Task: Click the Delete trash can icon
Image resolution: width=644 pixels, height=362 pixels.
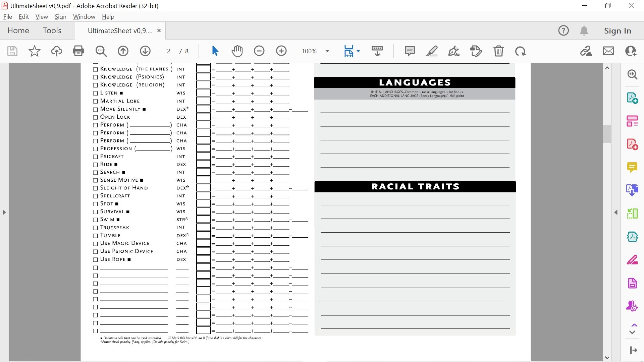Action: 498,51
